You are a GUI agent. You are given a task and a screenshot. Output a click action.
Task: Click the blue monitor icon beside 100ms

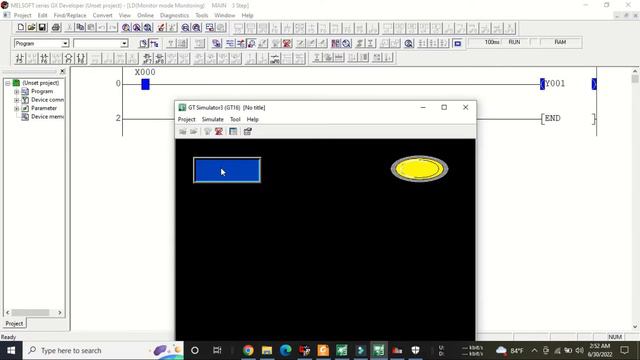[458, 43]
